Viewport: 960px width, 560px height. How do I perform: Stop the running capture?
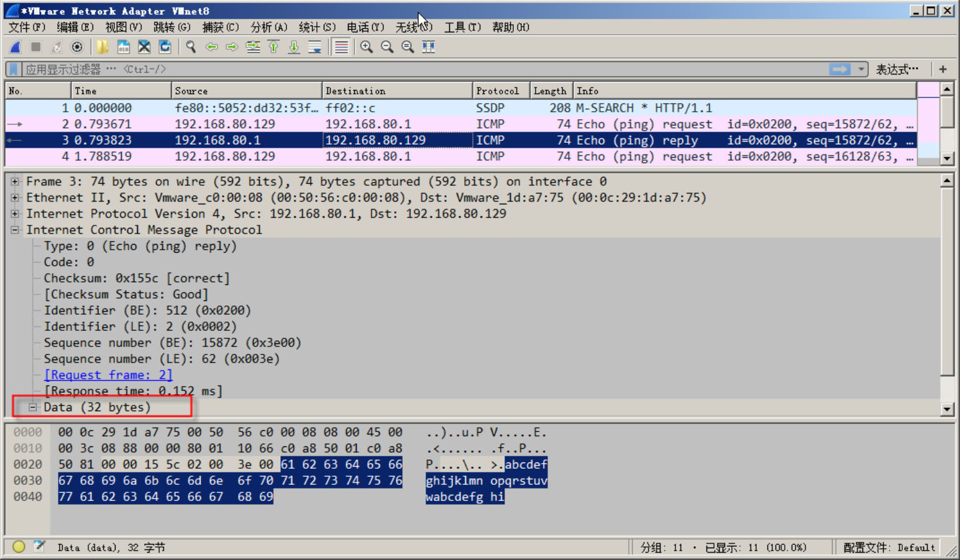(x=36, y=47)
